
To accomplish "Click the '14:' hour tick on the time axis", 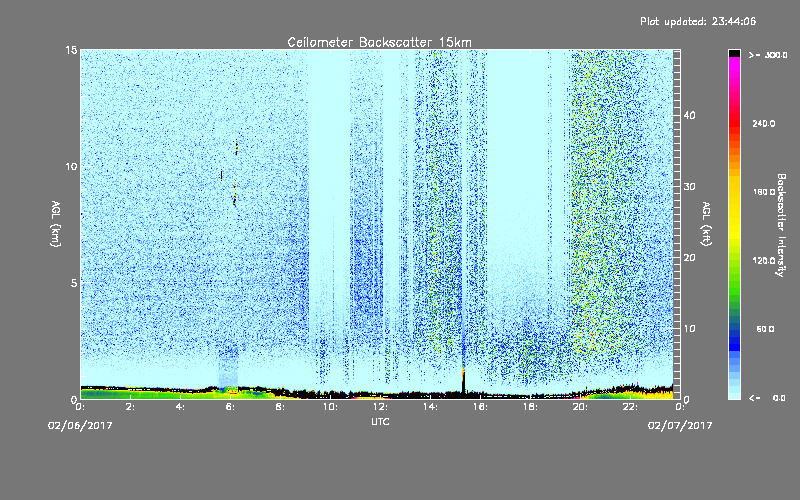I will tap(430, 407).
